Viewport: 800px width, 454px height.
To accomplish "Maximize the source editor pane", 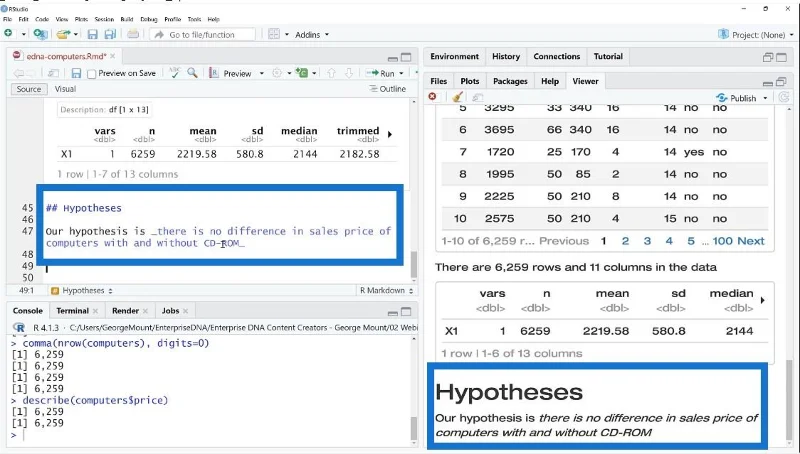I will pos(406,57).
